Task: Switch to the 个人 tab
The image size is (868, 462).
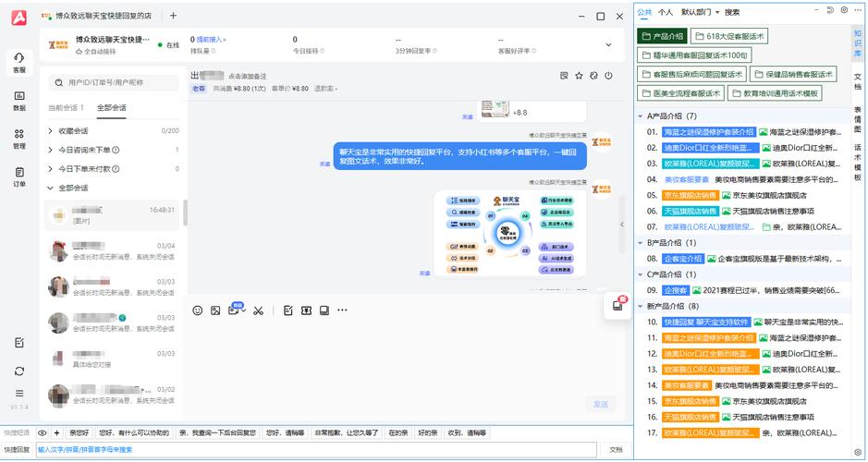Action: coord(666,12)
